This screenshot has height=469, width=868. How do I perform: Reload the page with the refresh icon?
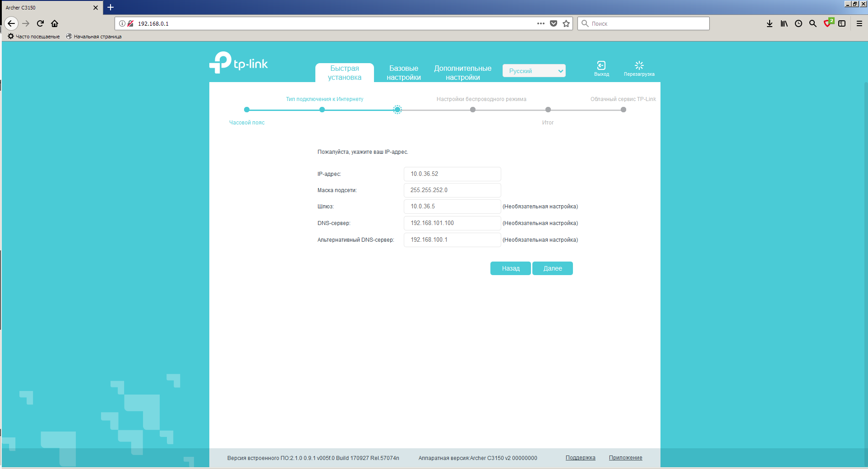click(40, 23)
